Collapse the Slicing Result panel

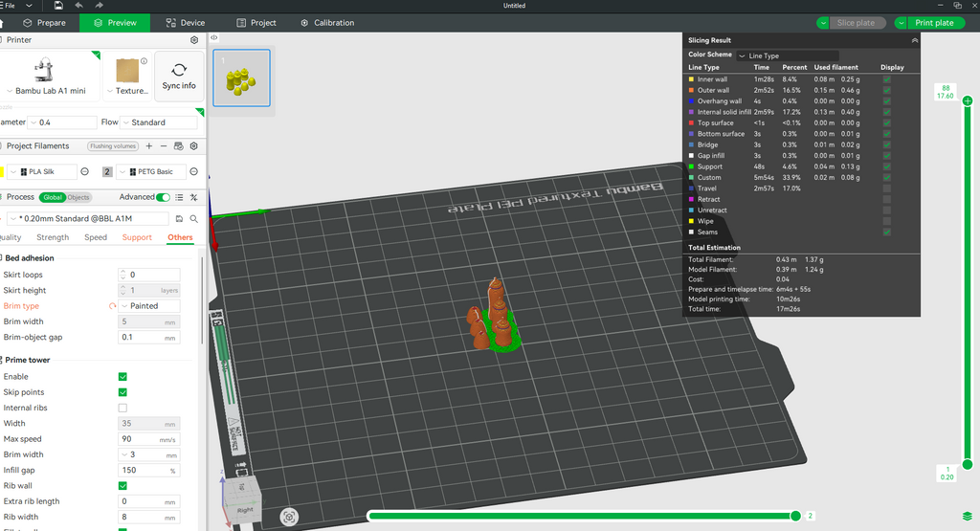click(x=914, y=40)
